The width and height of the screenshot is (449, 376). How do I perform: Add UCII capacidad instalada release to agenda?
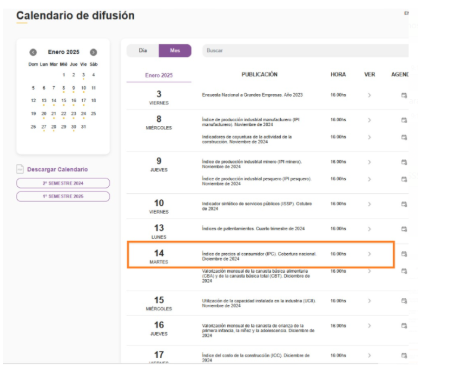point(404,301)
